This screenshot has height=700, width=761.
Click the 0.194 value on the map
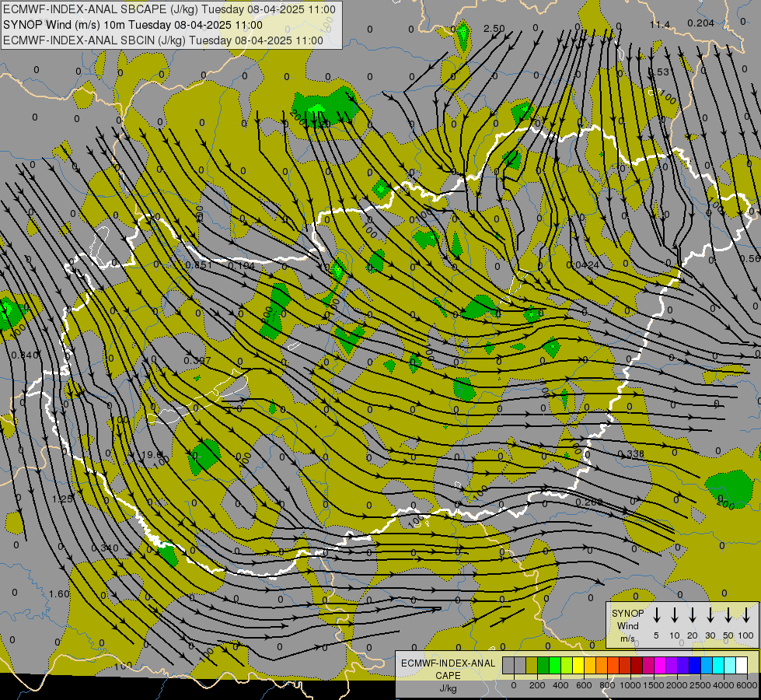pyautogui.click(x=241, y=266)
